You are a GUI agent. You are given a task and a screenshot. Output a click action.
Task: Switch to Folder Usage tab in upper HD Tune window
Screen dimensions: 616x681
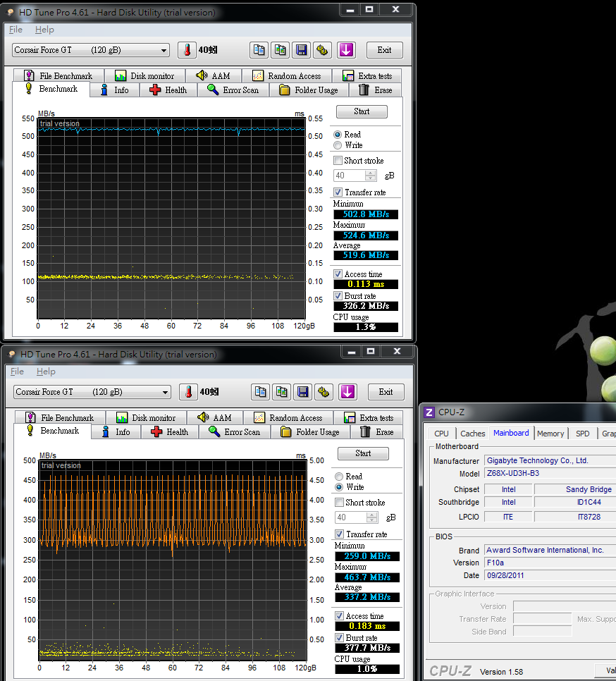tap(309, 90)
